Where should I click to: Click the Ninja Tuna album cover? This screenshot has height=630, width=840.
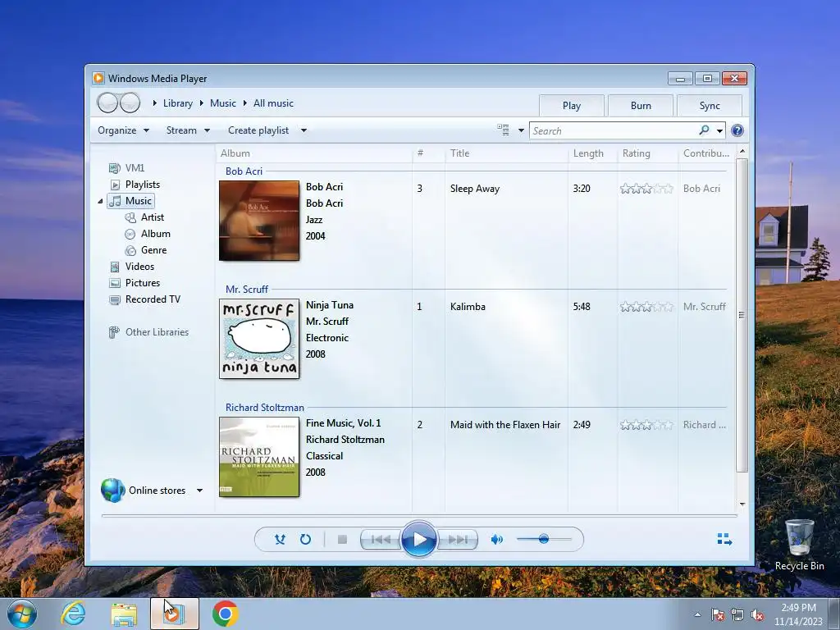click(259, 339)
